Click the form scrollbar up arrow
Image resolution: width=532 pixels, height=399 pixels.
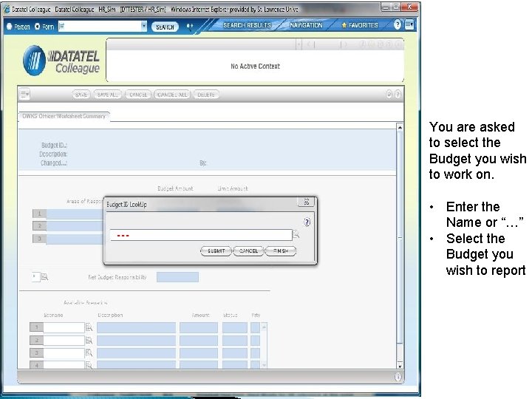(x=400, y=127)
